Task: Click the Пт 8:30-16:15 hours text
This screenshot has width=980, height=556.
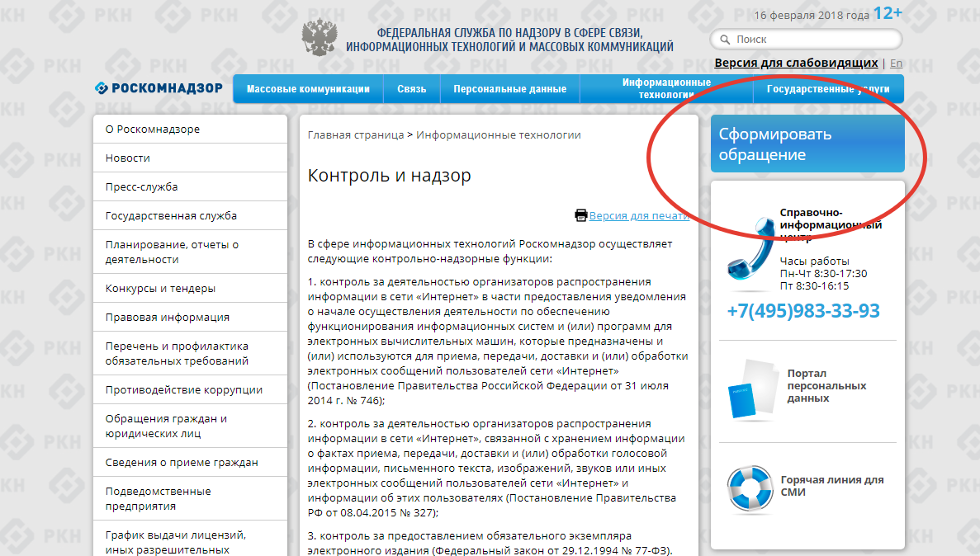Action: tap(814, 286)
